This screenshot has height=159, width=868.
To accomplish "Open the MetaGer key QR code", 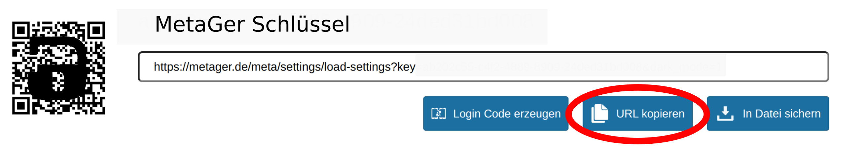I will tap(59, 68).
